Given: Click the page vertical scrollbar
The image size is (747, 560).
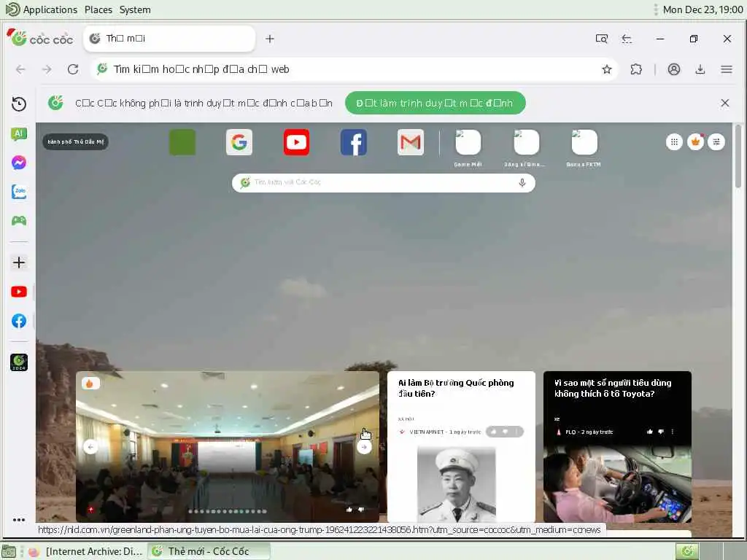Looking at the screenshot, I should [x=738, y=156].
